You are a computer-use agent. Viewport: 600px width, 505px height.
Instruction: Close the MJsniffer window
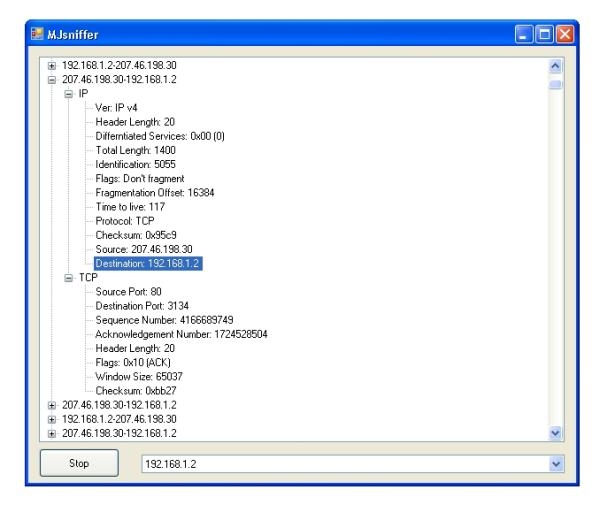click(565, 34)
